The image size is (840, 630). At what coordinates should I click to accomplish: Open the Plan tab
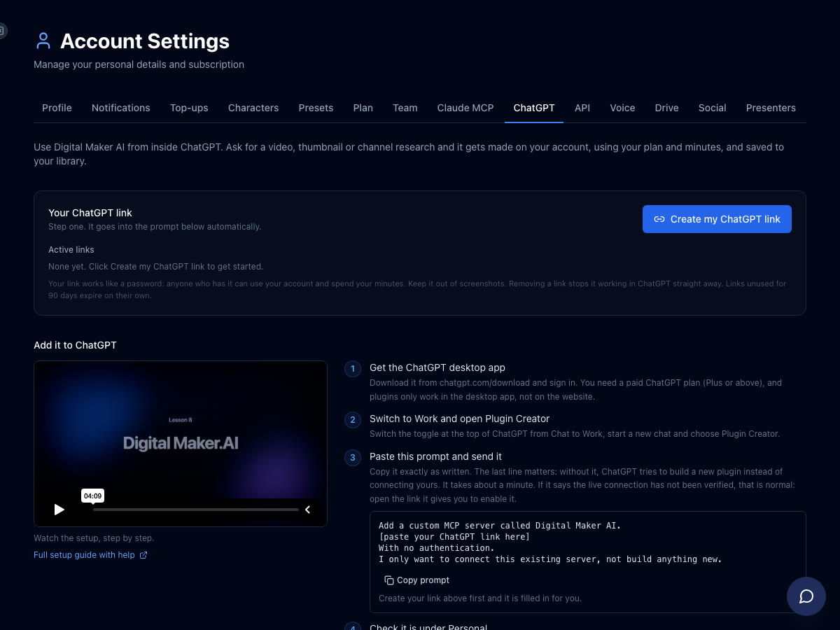pyautogui.click(x=363, y=108)
